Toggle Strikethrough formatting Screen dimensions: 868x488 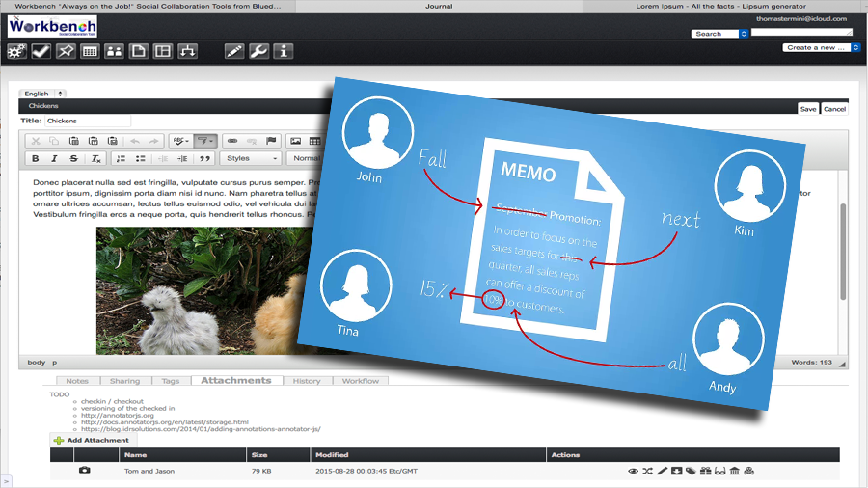[73, 159]
